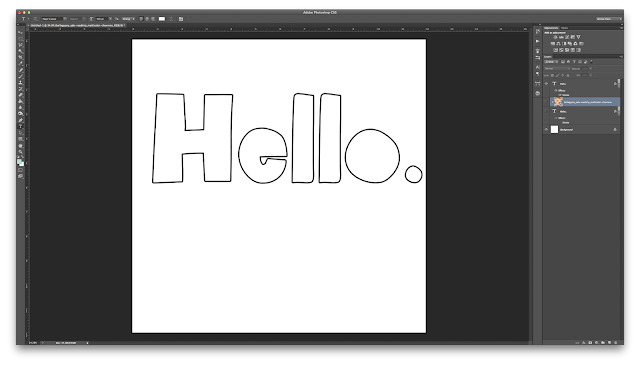Open the layer filter kind dropdown
This screenshot has width=640, height=366.
pyautogui.click(x=551, y=62)
